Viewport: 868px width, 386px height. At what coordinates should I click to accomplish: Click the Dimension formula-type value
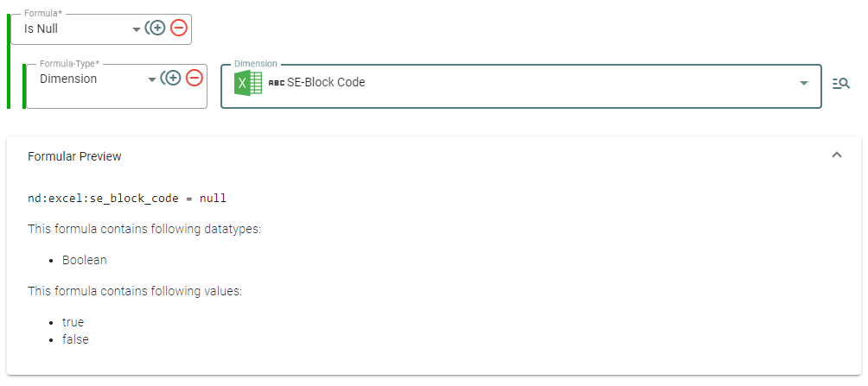click(x=68, y=79)
